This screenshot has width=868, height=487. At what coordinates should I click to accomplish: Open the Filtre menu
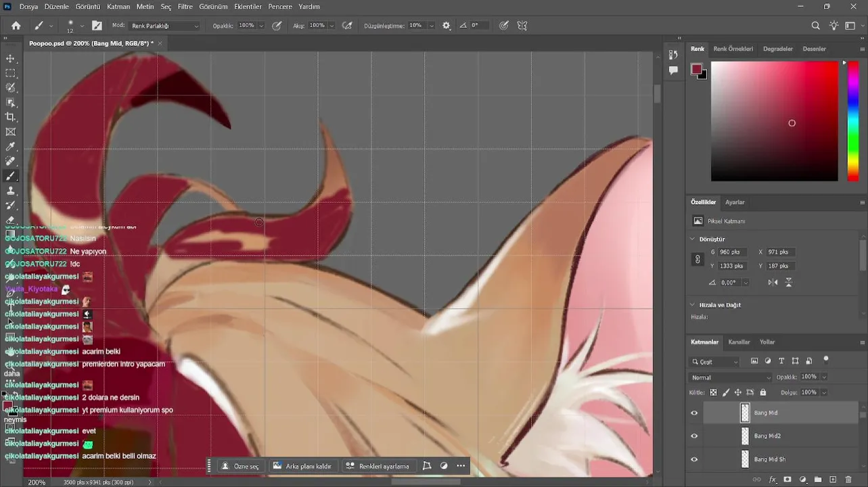coord(185,7)
